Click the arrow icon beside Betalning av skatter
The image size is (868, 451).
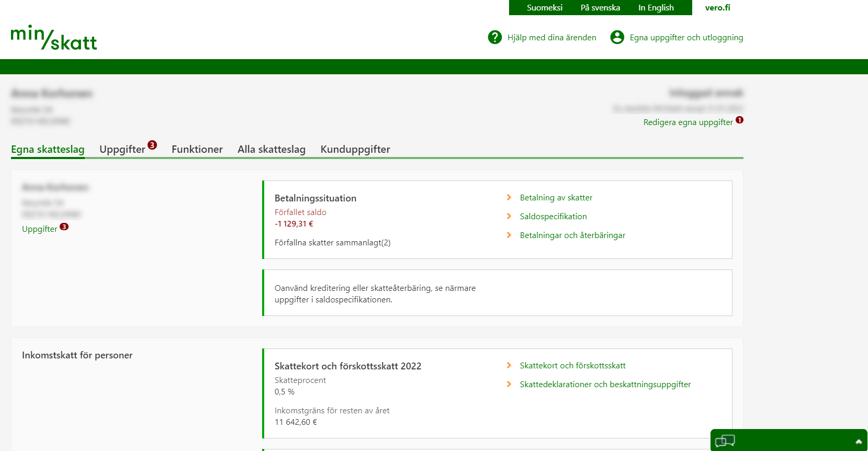pyautogui.click(x=509, y=197)
